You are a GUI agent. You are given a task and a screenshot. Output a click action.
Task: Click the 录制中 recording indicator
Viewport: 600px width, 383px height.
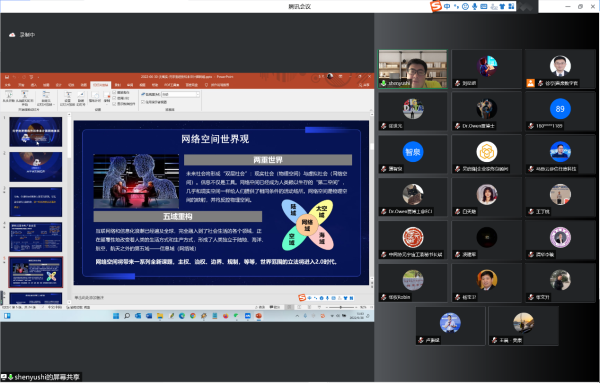coord(22,35)
